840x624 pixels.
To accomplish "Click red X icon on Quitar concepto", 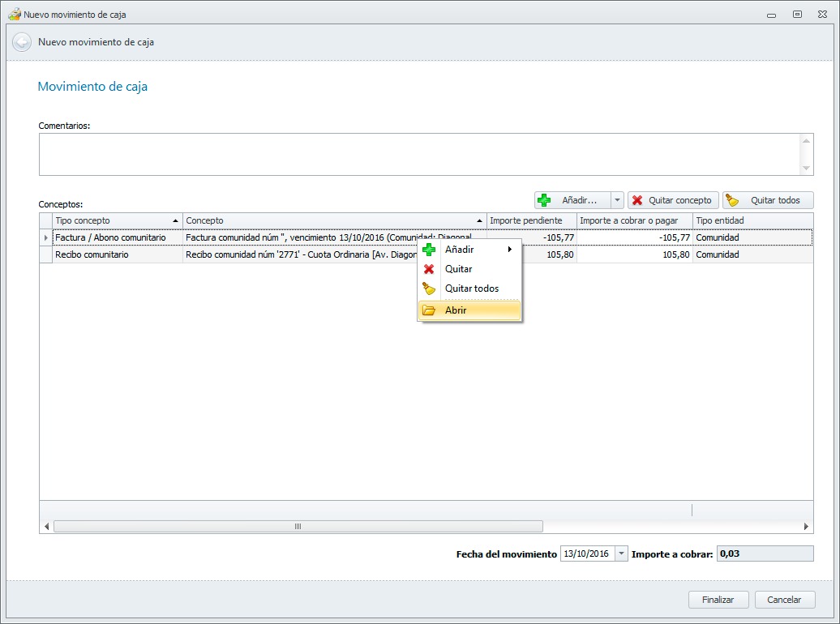I will coord(637,200).
